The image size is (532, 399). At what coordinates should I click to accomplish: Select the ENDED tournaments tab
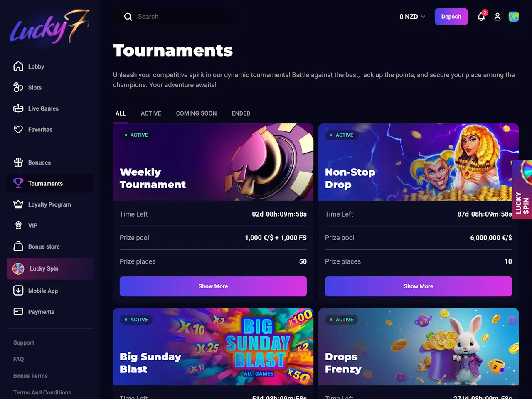click(241, 113)
